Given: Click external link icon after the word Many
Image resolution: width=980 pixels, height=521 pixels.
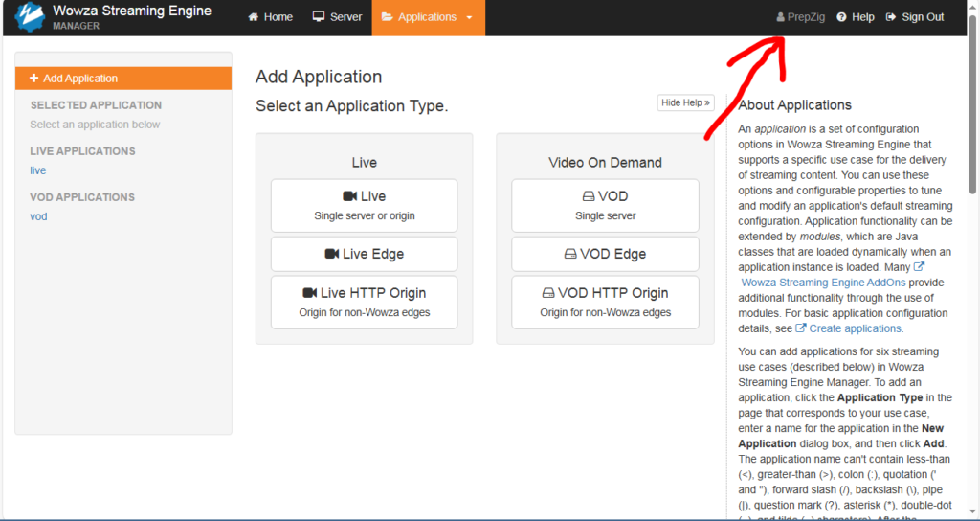Looking at the screenshot, I should (x=919, y=267).
